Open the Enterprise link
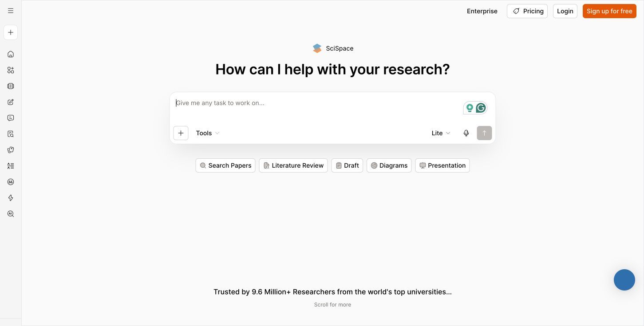The height and width of the screenshot is (326, 644). coord(482,11)
